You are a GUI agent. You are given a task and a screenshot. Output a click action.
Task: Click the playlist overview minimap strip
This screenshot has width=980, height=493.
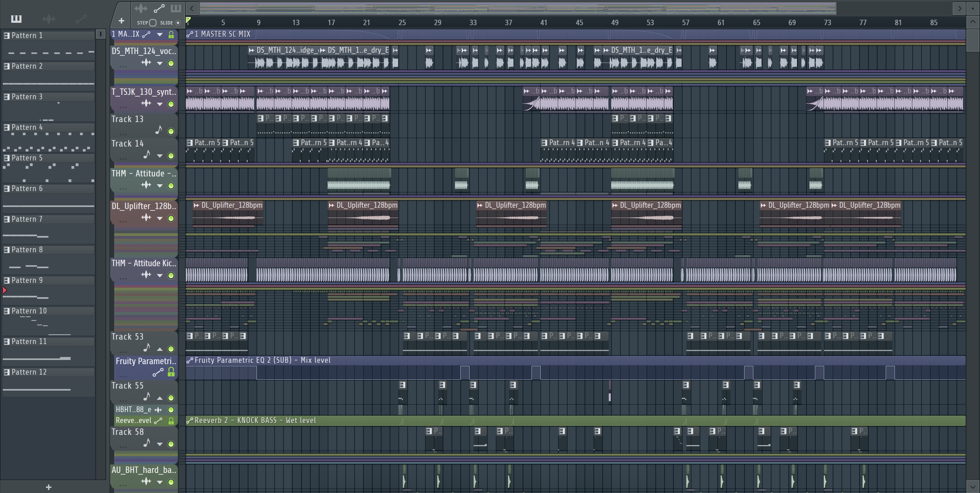517,8
